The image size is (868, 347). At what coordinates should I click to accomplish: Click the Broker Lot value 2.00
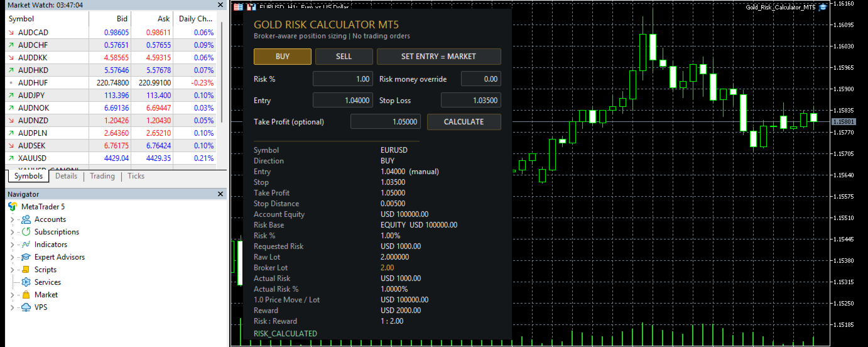[x=388, y=268]
